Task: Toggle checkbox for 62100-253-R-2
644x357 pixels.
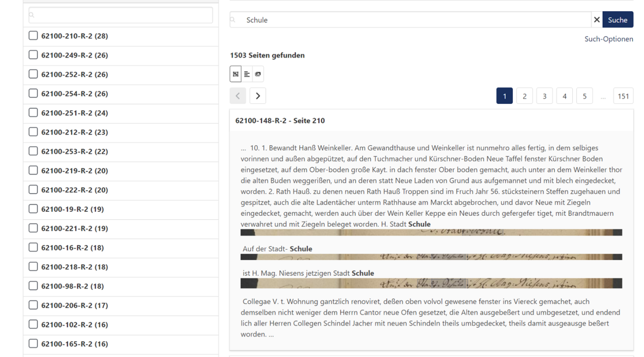Action: pos(33,151)
